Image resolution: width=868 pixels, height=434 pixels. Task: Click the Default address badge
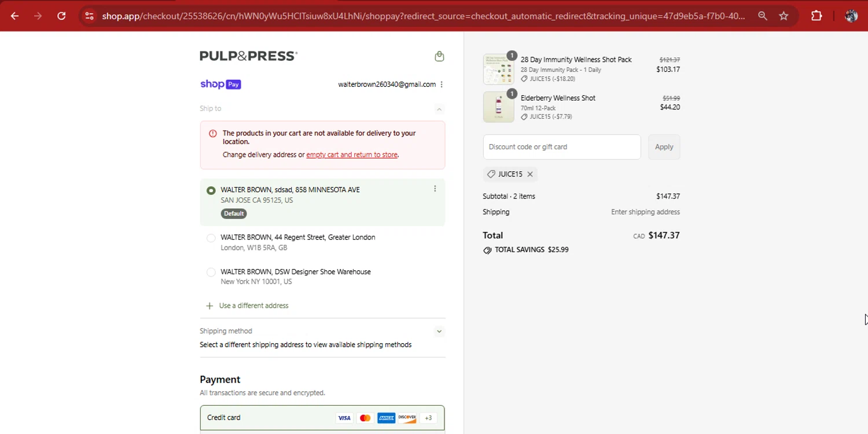(234, 214)
